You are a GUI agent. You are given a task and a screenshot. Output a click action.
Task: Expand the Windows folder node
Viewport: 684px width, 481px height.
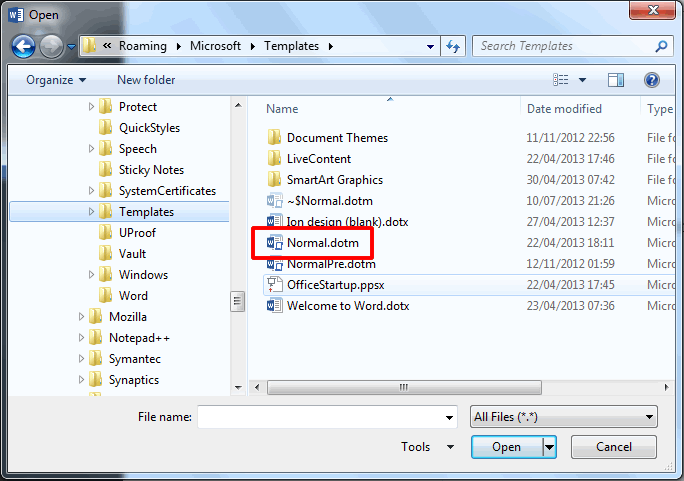tap(91, 275)
